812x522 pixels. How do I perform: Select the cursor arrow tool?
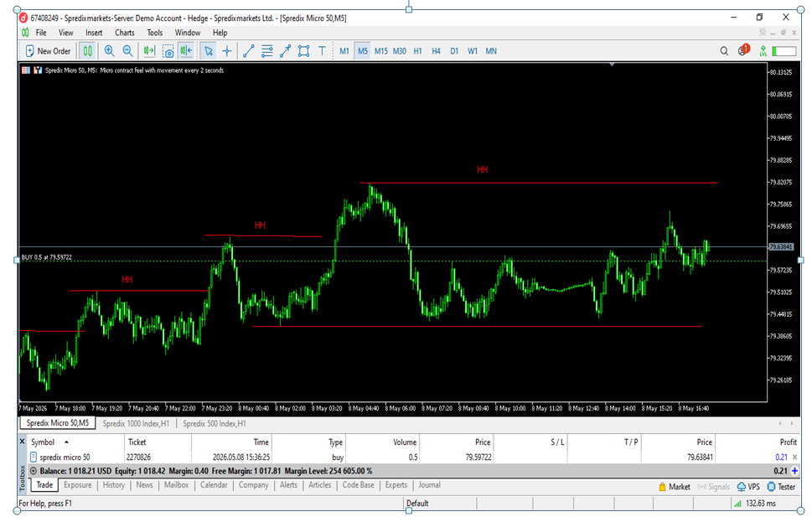[209, 51]
